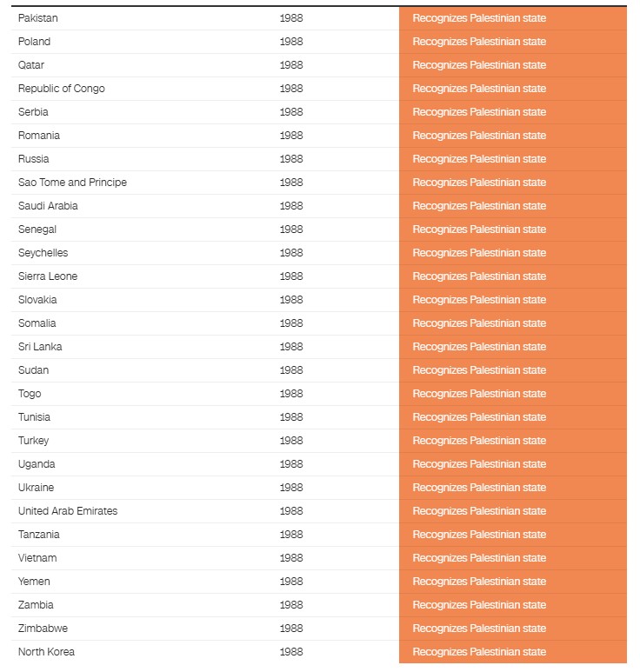This screenshot has width=640, height=672.
Task: Click the Pakistan country name cell
Action: pyautogui.click(x=38, y=18)
